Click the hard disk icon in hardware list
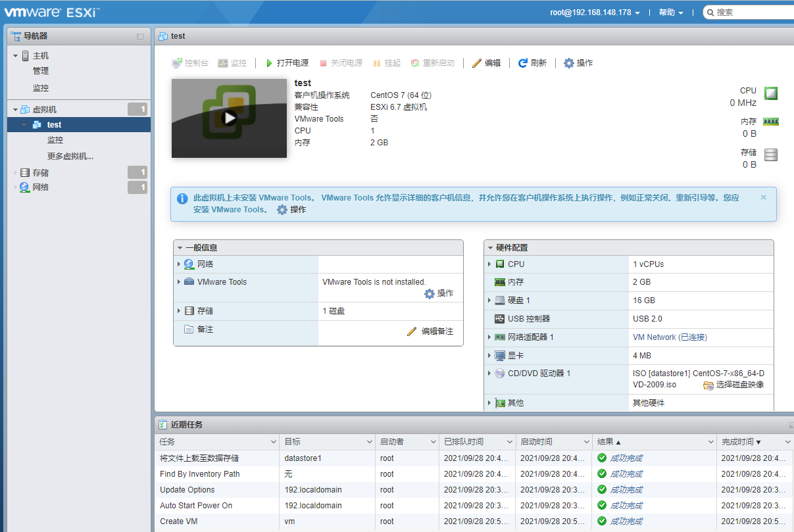This screenshot has width=794, height=532. point(500,301)
